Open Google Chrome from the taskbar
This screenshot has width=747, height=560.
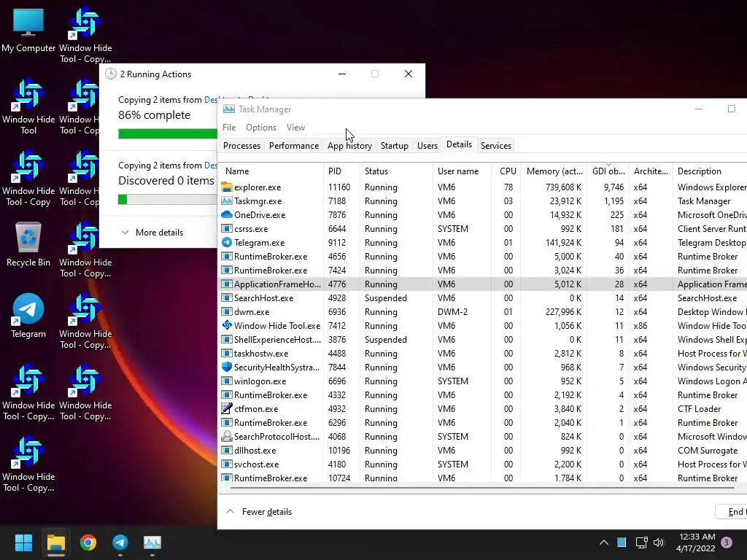(x=88, y=542)
